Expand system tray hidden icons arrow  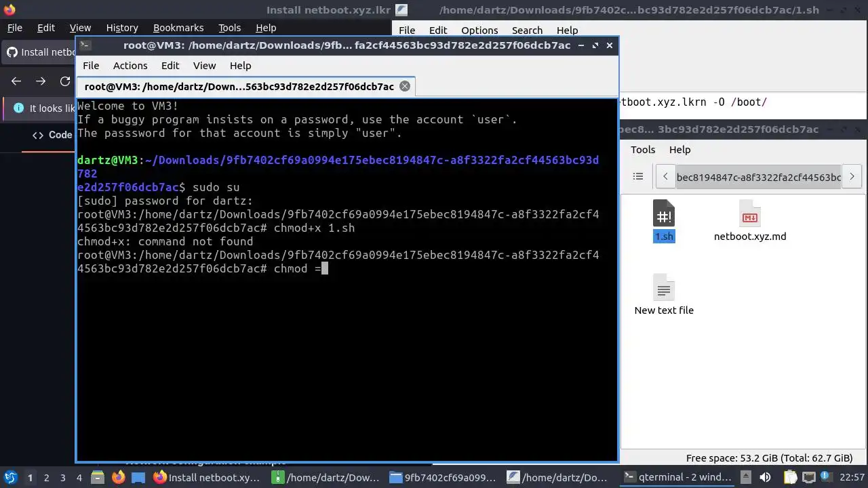[x=745, y=477]
